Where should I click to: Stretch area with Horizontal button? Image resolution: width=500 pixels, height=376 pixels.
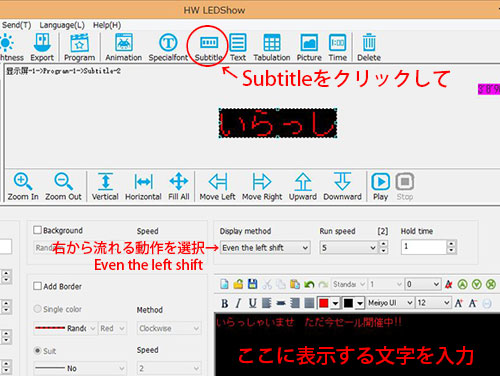coord(143,186)
